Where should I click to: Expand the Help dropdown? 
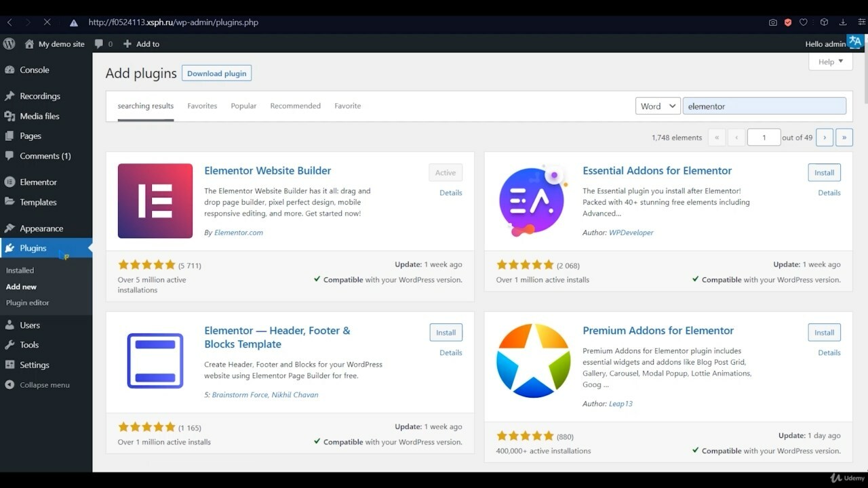coord(831,62)
